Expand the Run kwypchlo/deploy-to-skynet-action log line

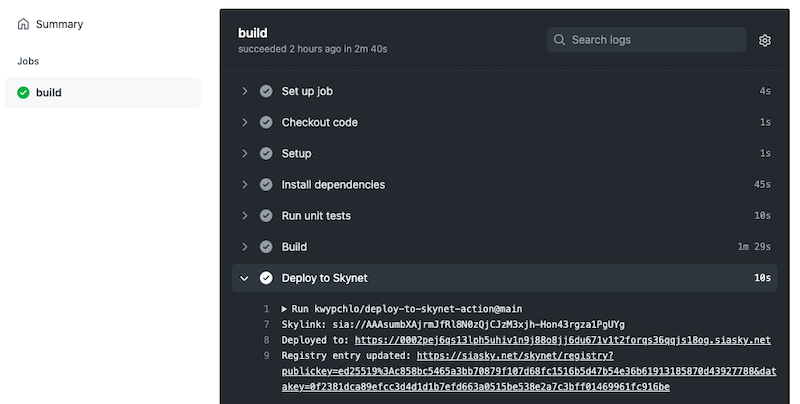284,309
